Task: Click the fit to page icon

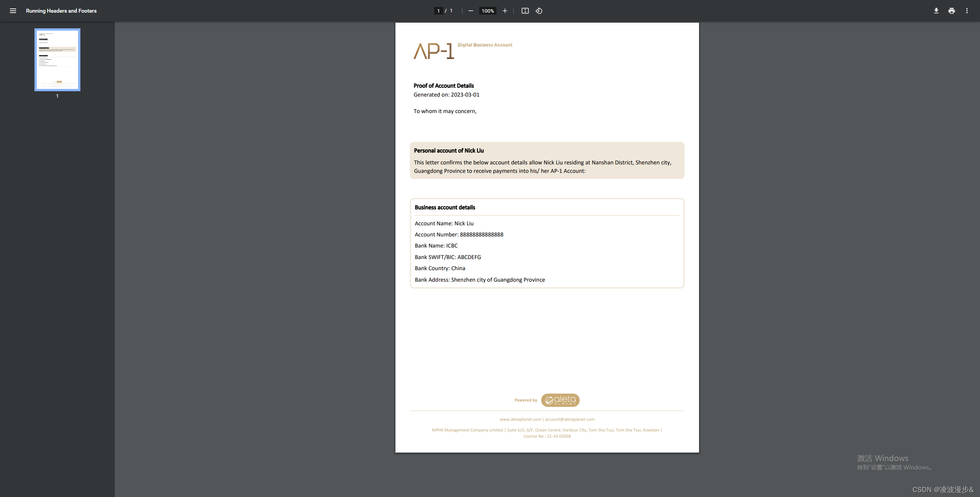Action: tap(525, 11)
